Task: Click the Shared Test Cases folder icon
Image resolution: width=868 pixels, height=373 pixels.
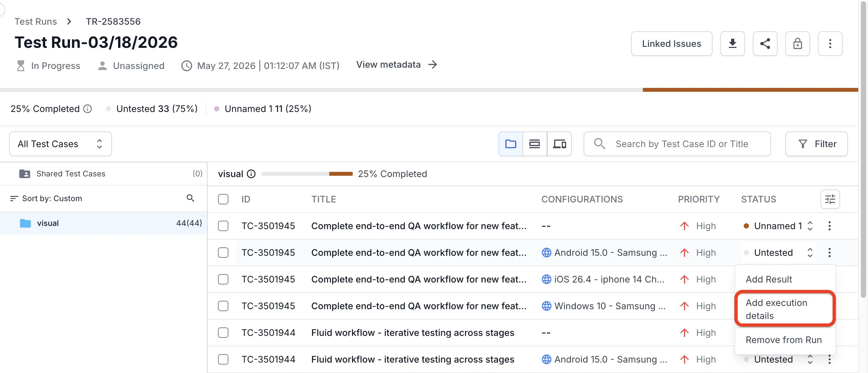Action: (25, 174)
